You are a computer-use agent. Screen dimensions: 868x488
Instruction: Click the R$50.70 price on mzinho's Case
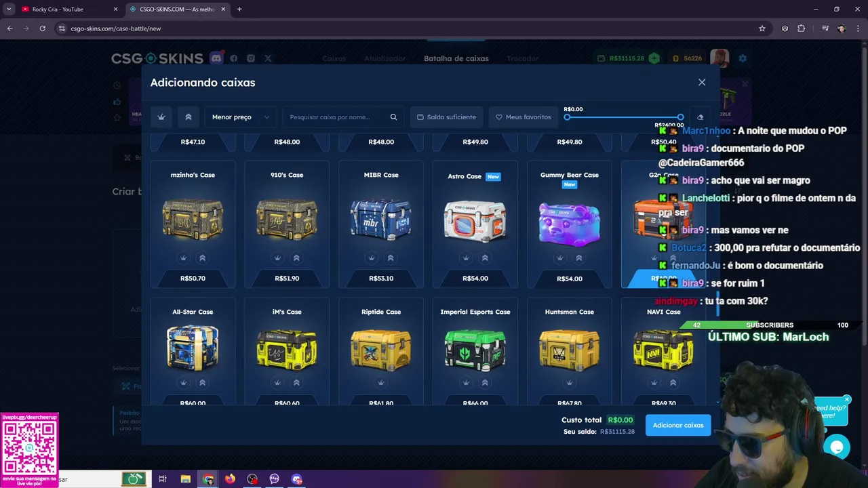[193, 279]
